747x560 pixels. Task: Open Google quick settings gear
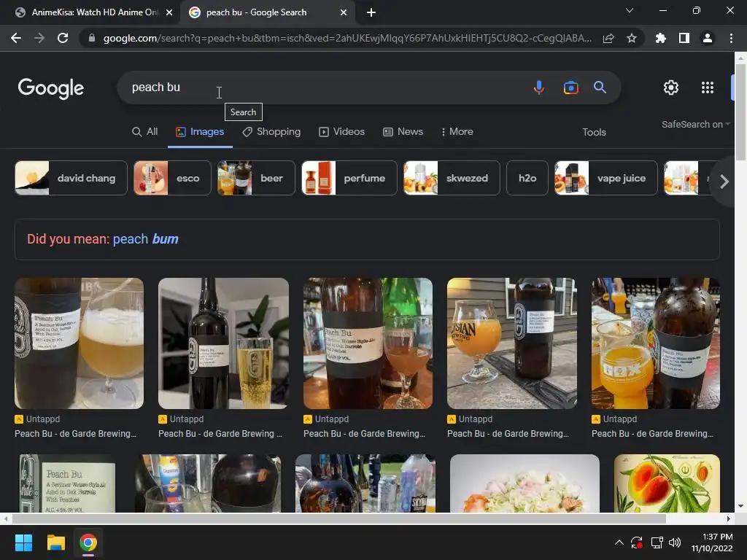click(x=671, y=87)
